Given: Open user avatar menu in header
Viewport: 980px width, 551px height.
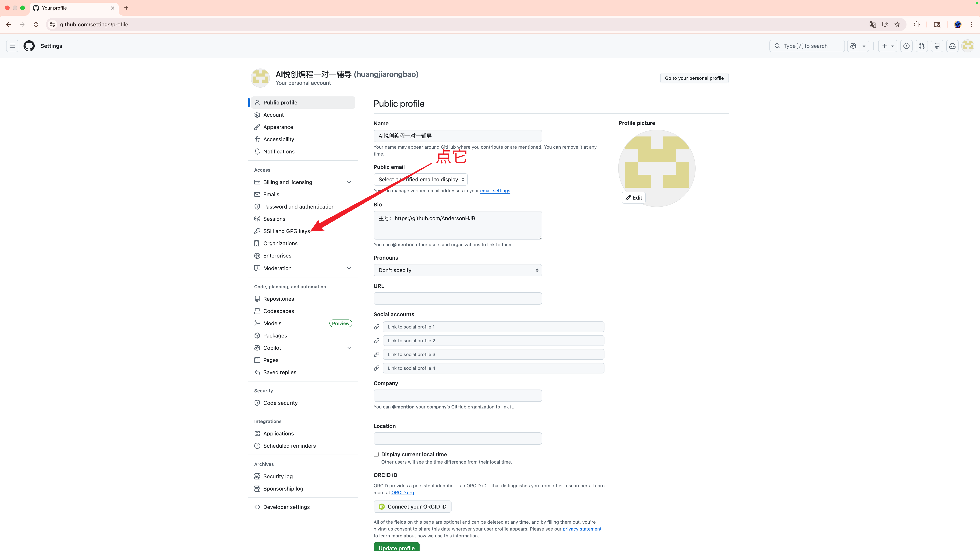Looking at the screenshot, I should click(x=967, y=46).
